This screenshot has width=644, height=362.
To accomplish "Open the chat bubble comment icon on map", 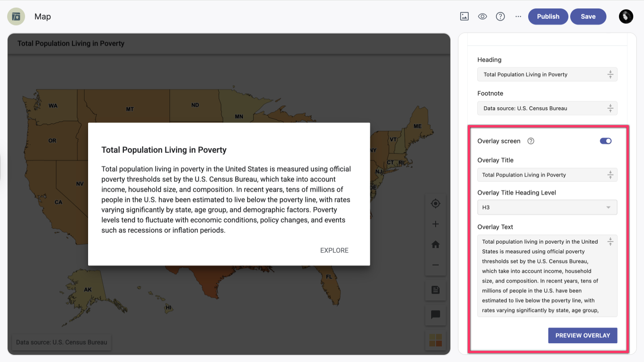I will tap(436, 315).
